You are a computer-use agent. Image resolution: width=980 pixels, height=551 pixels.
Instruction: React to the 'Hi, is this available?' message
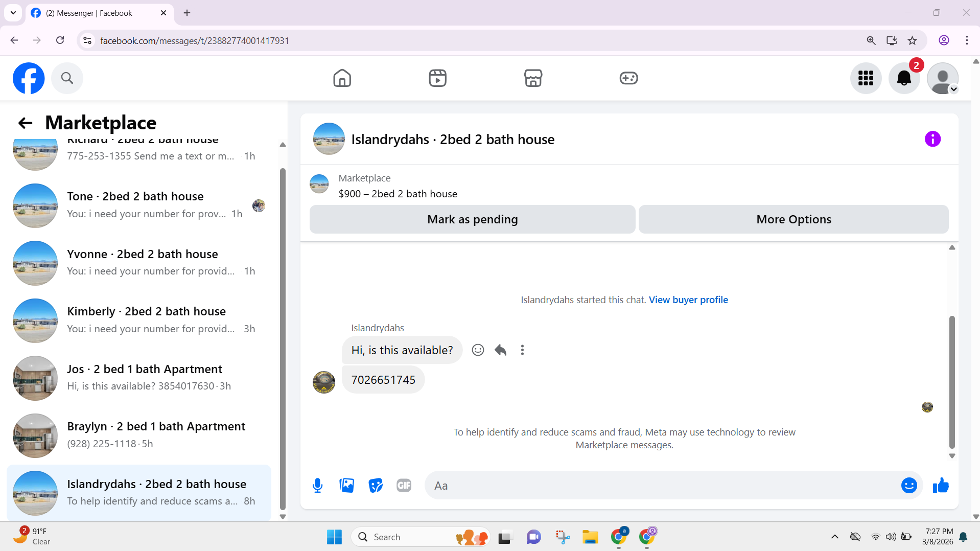coord(478,350)
